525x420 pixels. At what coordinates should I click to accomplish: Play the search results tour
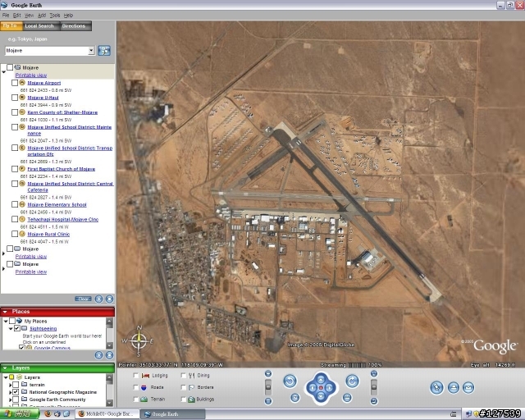(x=98, y=299)
